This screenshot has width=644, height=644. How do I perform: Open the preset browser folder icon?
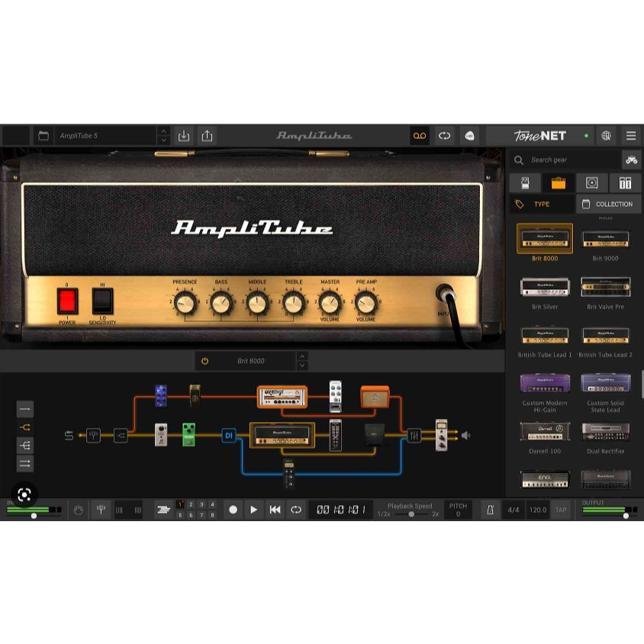(43, 136)
